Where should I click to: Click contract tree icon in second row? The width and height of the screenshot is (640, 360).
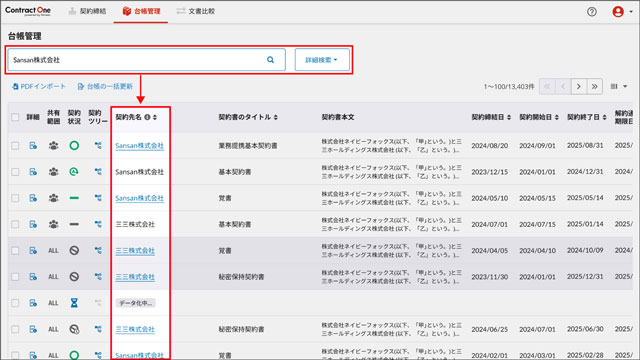[x=98, y=171]
